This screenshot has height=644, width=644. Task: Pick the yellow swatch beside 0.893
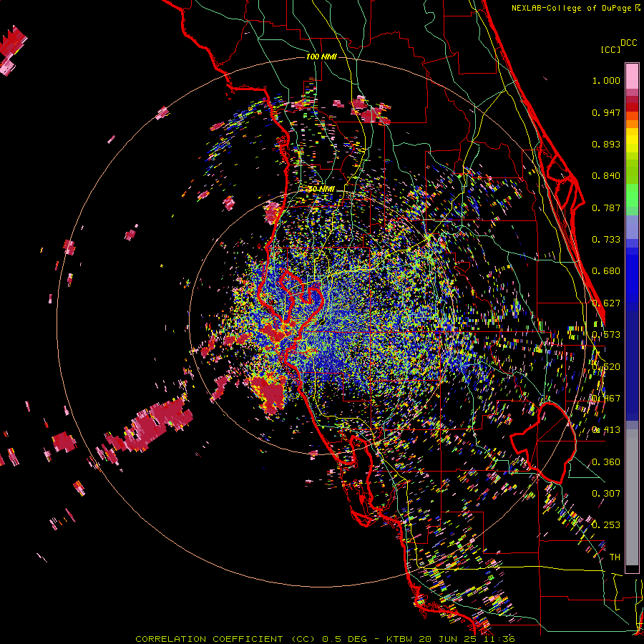pos(632,141)
